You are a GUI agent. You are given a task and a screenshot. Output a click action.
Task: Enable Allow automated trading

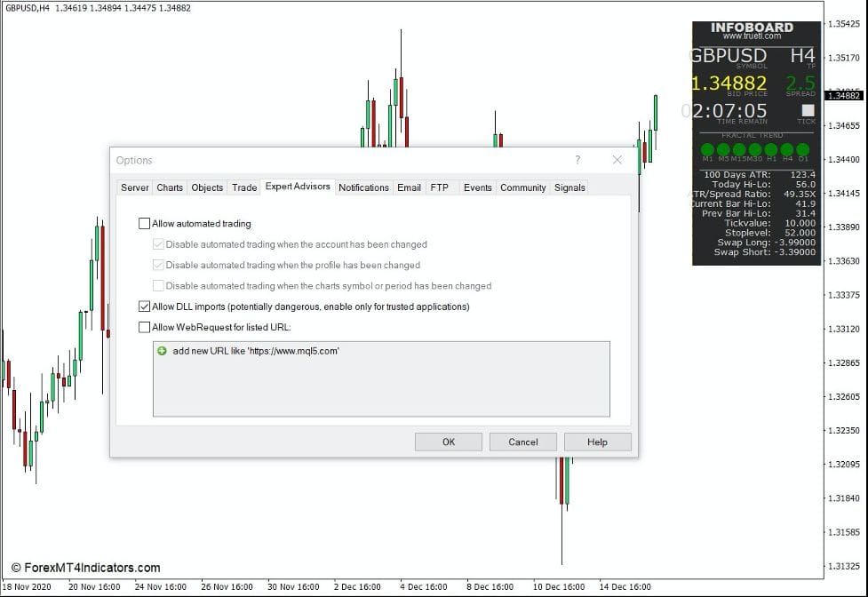(x=144, y=223)
